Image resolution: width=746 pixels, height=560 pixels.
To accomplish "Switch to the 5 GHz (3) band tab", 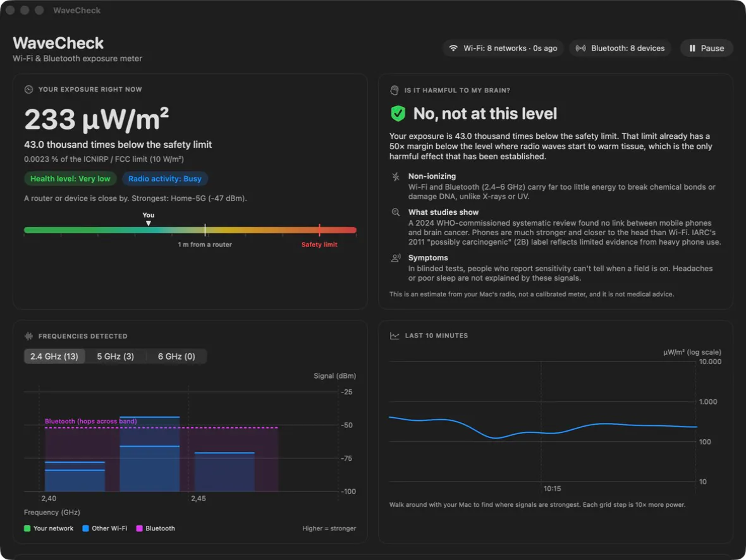I will tap(116, 356).
